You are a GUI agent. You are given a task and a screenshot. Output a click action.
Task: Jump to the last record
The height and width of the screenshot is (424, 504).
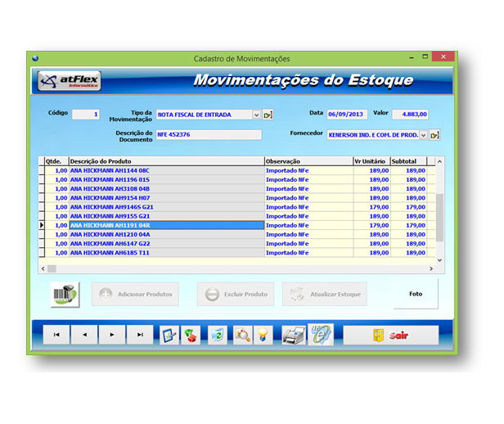tap(140, 335)
